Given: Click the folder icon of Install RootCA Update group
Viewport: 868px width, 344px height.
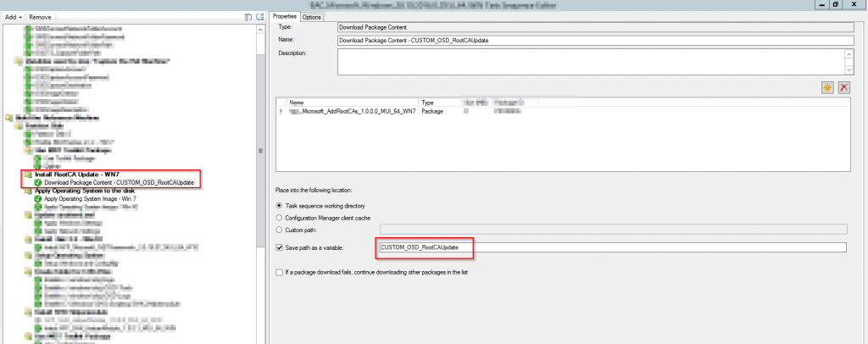Looking at the screenshot, I should (x=29, y=175).
